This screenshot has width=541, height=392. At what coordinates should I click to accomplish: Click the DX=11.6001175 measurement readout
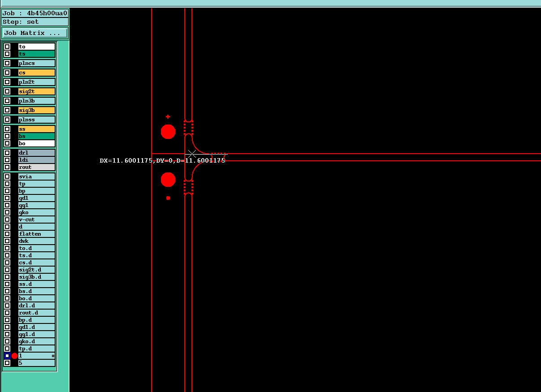click(x=162, y=160)
